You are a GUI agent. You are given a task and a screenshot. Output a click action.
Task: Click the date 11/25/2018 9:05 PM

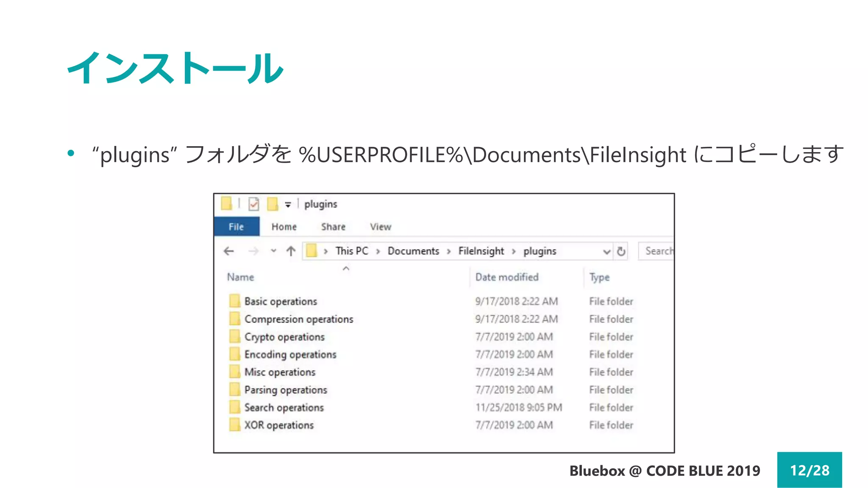(519, 408)
